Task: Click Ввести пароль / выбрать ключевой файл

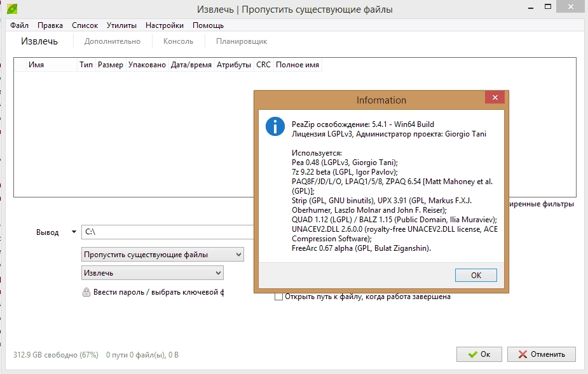Action: click(x=158, y=292)
